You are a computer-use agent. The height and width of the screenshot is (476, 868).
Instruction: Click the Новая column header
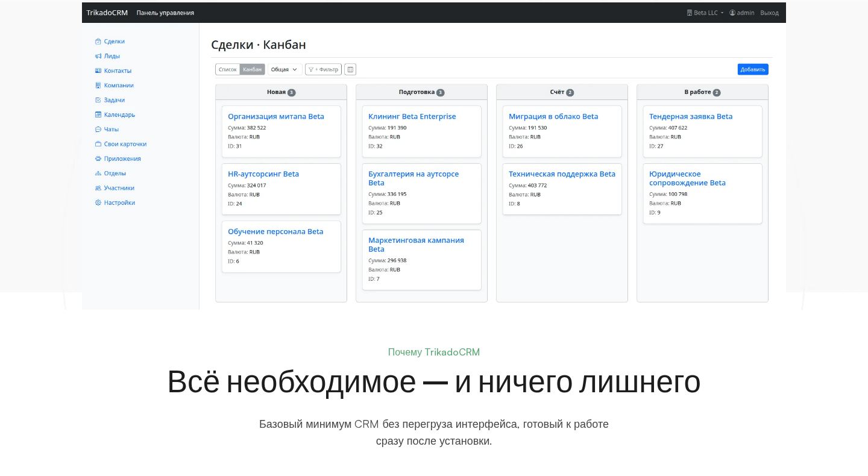click(x=281, y=92)
